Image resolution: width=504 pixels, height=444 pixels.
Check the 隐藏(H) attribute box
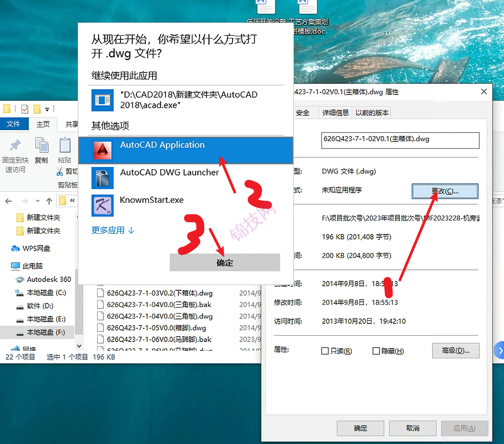point(376,350)
